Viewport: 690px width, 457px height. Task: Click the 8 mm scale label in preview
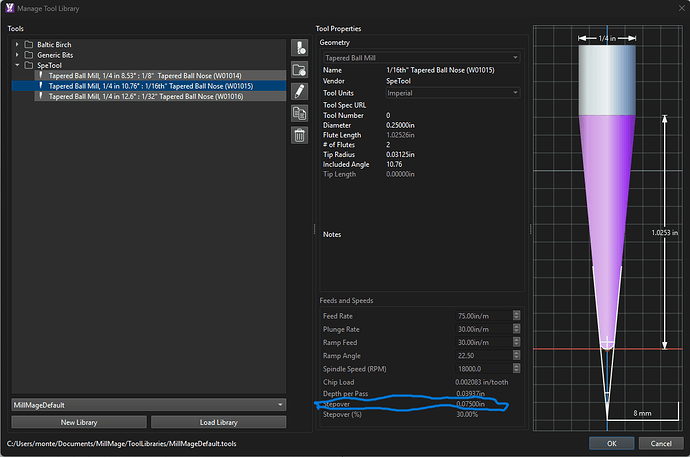coord(642,413)
